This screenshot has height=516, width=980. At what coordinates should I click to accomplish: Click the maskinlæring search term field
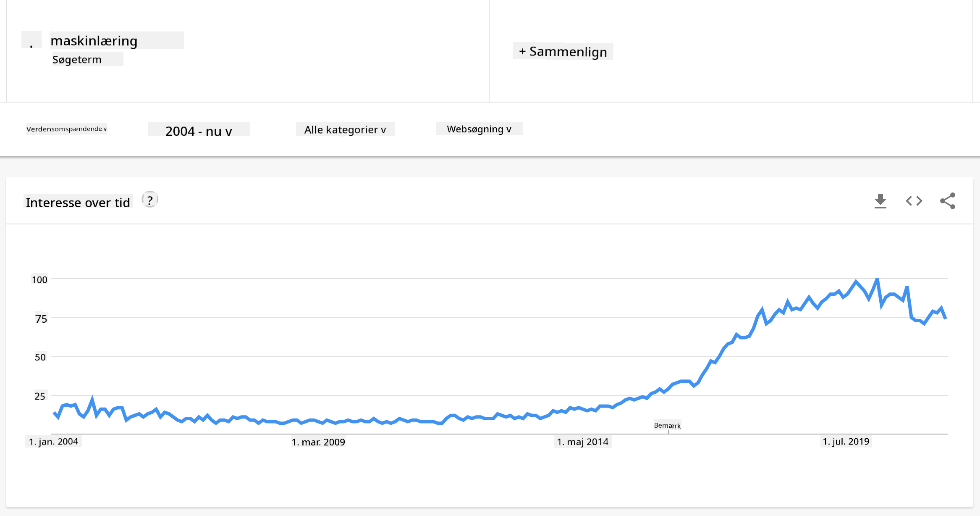click(117, 41)
